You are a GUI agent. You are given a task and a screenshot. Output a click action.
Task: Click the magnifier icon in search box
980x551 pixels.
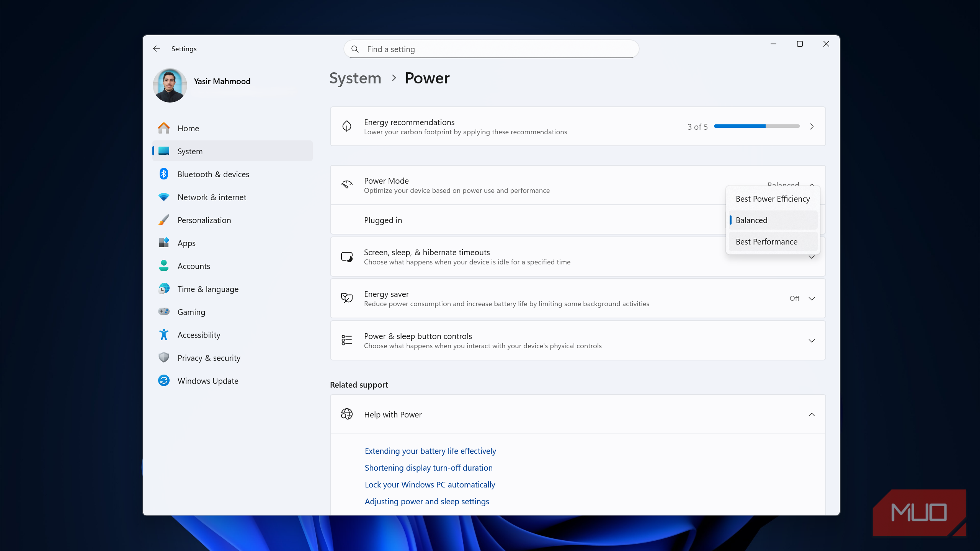(x=355, y=49)
